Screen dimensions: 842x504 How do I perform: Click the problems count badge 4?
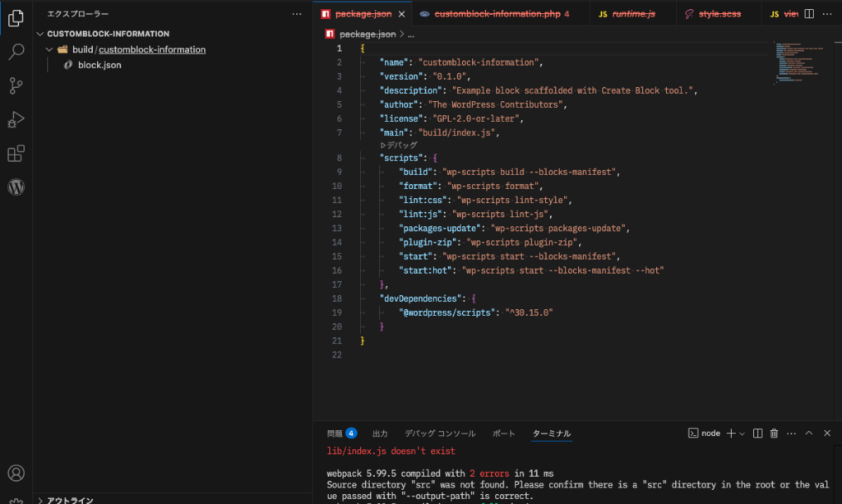point(350,433)
